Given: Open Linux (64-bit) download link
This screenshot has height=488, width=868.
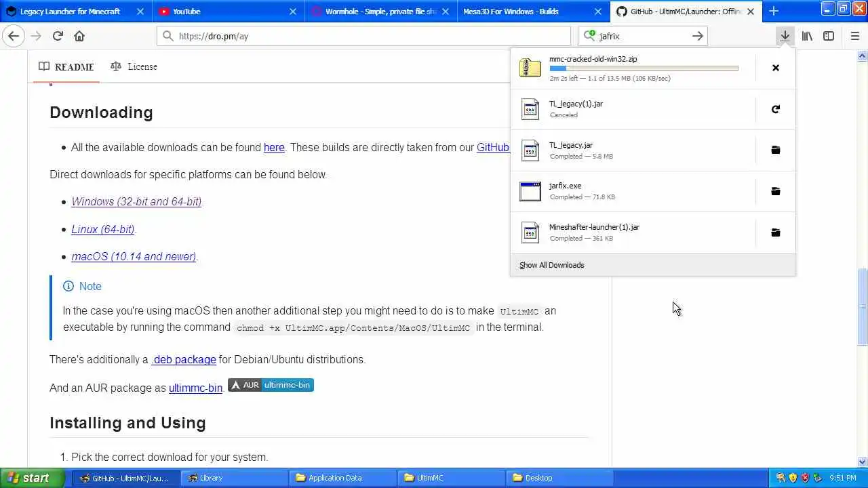Looking at the screenshot, I should pos(103,229).
